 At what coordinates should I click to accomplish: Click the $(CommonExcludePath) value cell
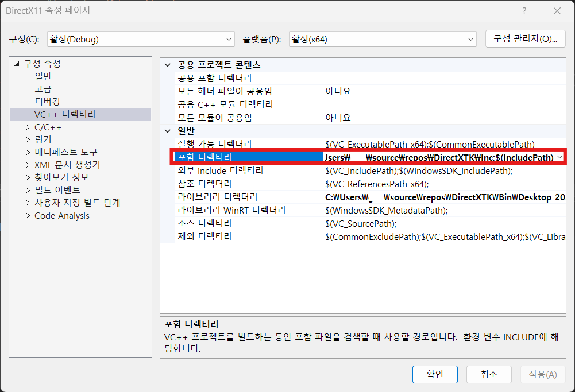[445, 236]
